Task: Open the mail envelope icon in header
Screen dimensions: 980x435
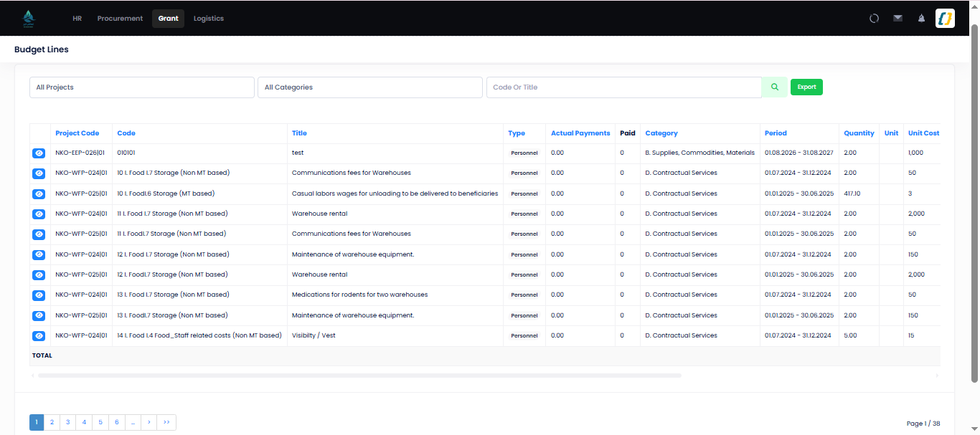Action: coord(897,19)
